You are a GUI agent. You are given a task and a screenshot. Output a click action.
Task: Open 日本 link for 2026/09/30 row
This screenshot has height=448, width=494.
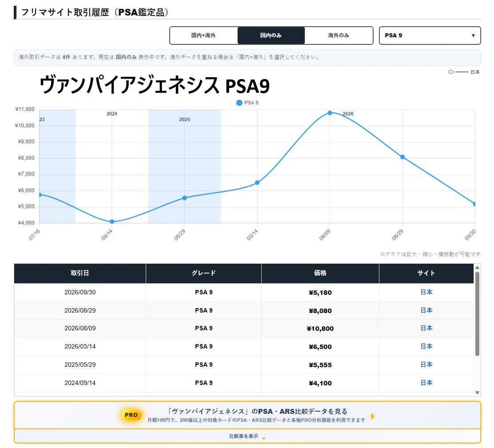[426, 292]
